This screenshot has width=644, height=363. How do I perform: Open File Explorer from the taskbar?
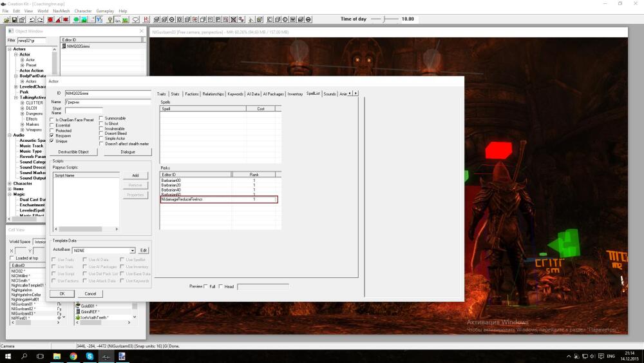click(57, 357)
